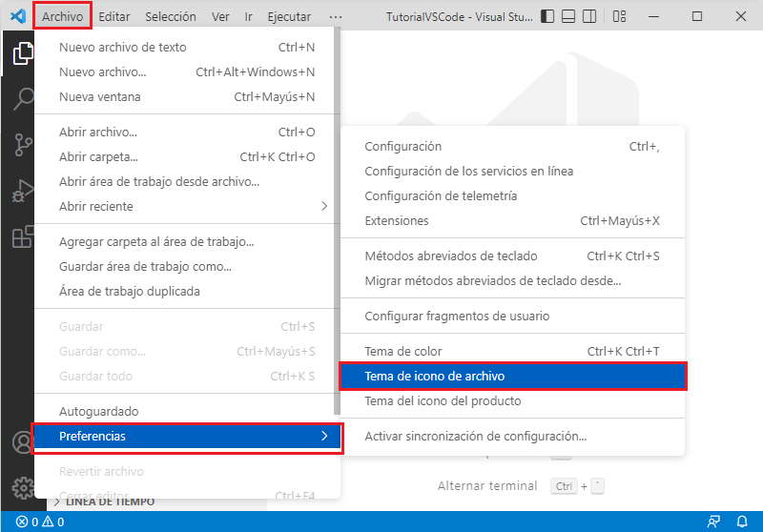Toggle secondary side bar layout icon

pyautogui.click(x=589, y=16)
